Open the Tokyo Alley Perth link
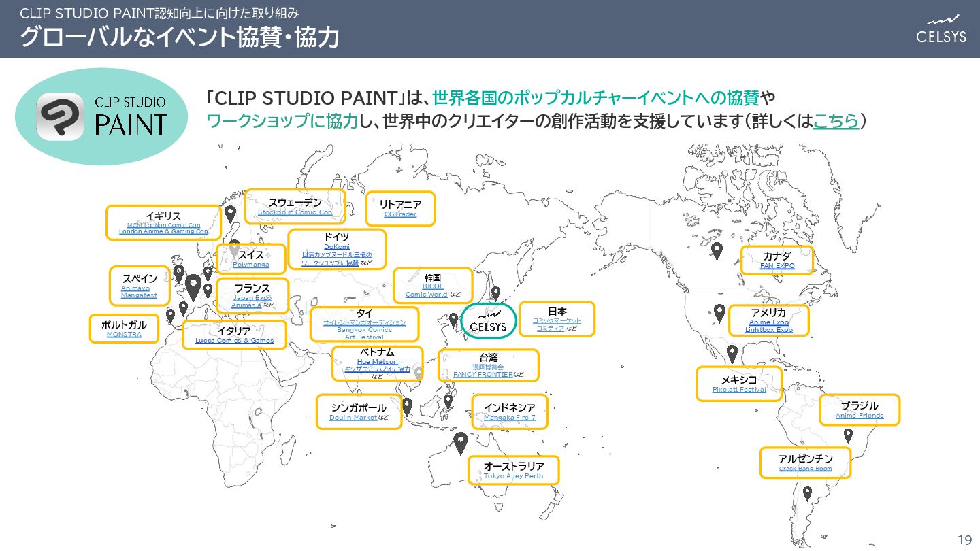The height and width of the screenshot is (551, 980). tap(513, 476)
